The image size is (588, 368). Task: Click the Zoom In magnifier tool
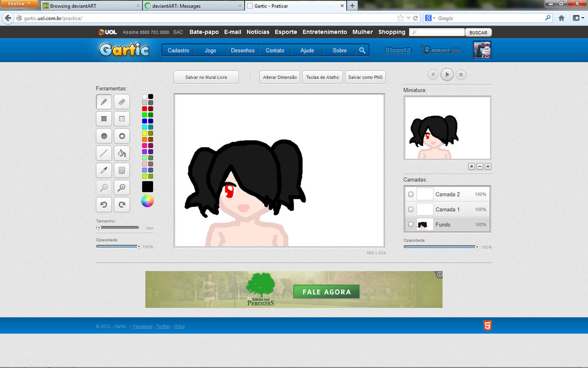[x=122, y=187]
